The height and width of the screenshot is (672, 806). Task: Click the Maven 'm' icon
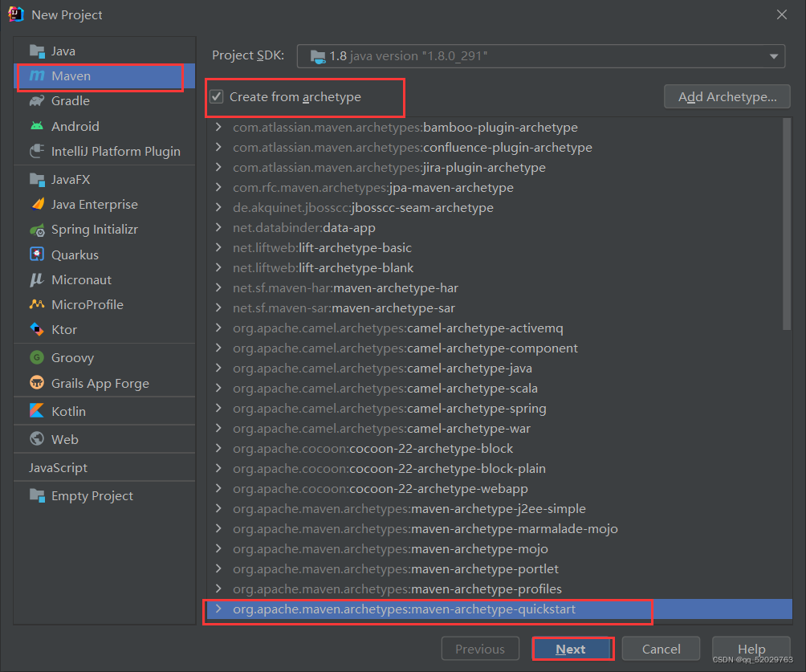pos(37,75)
